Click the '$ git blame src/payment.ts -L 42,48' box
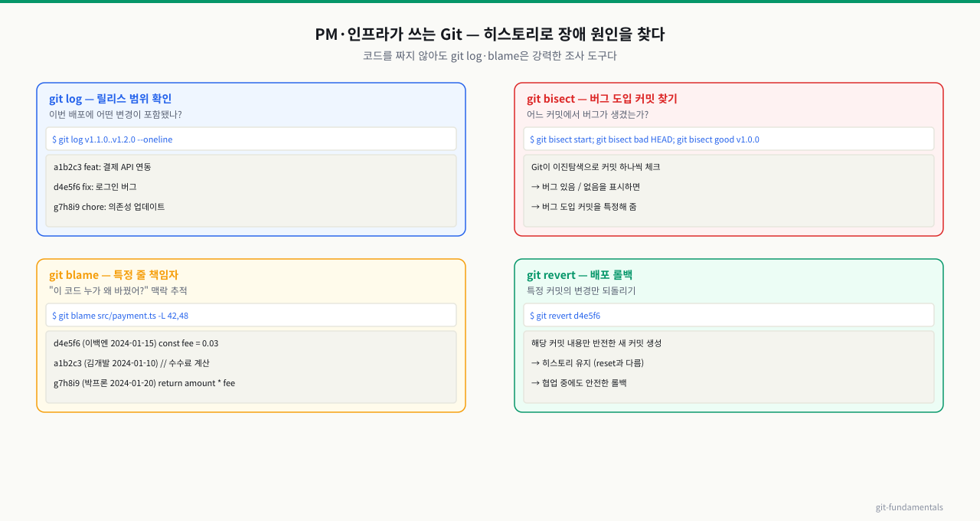This screenshot has height=521, width=980. coord(251,316)
